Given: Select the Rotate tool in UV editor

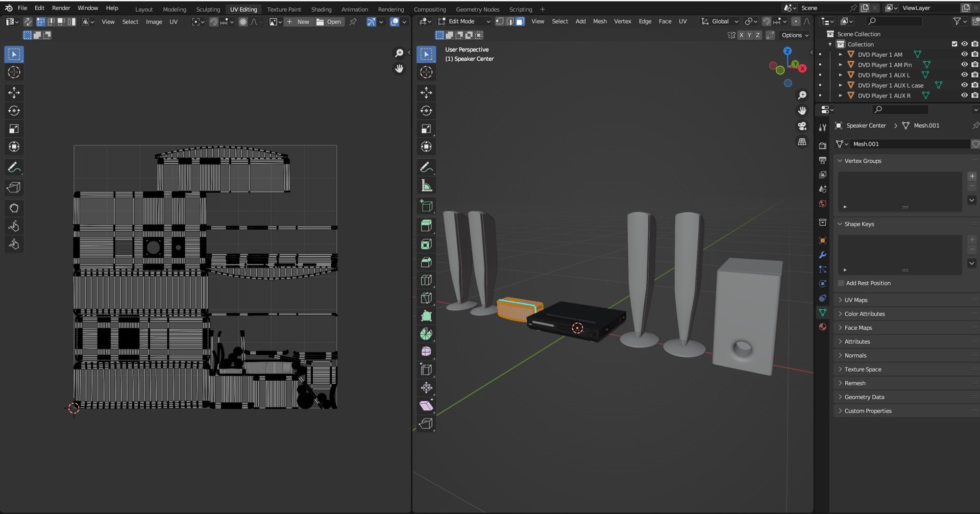Looking at the screenshot, I should [14, 111].
